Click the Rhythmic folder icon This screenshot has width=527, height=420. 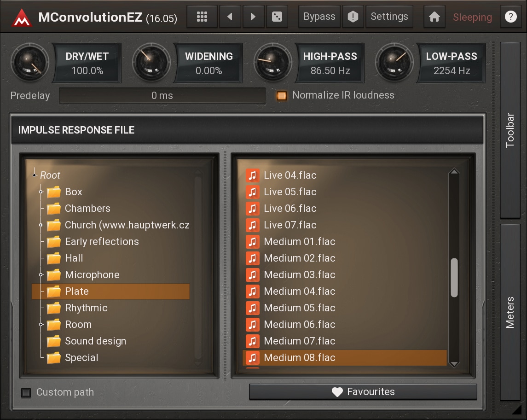click(x=54, y=308)
